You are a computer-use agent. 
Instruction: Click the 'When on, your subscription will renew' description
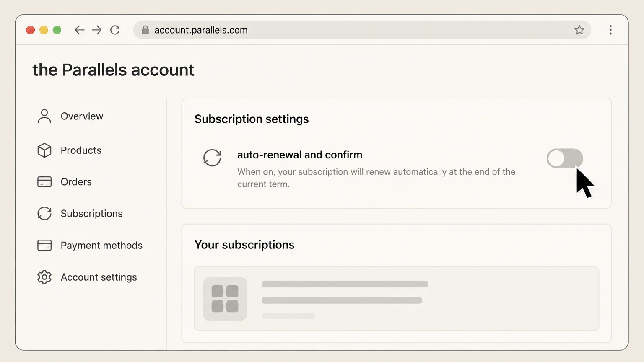pyautogui.click(x=376, y=178)
